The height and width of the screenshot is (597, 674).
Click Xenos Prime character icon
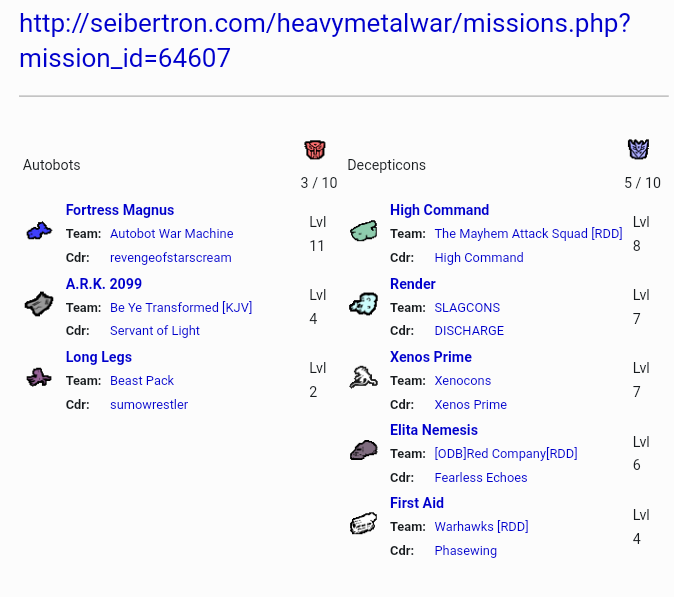point(363,377)
